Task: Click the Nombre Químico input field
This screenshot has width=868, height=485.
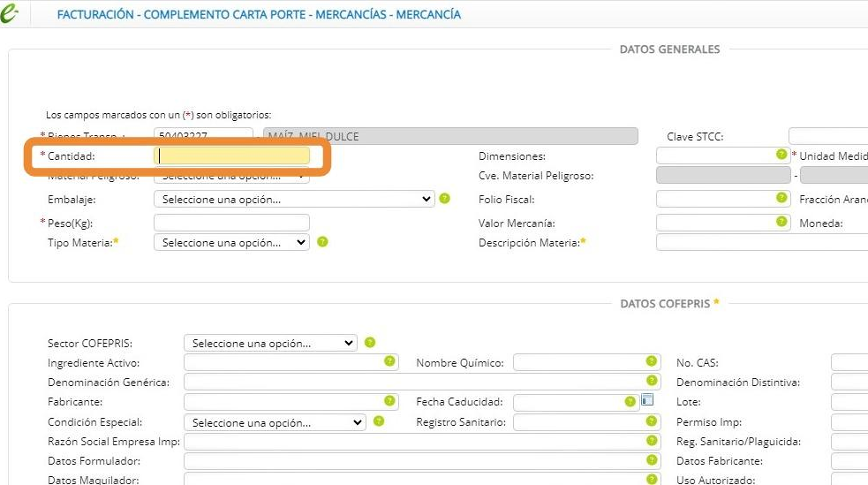Action: tap(587, 362)
